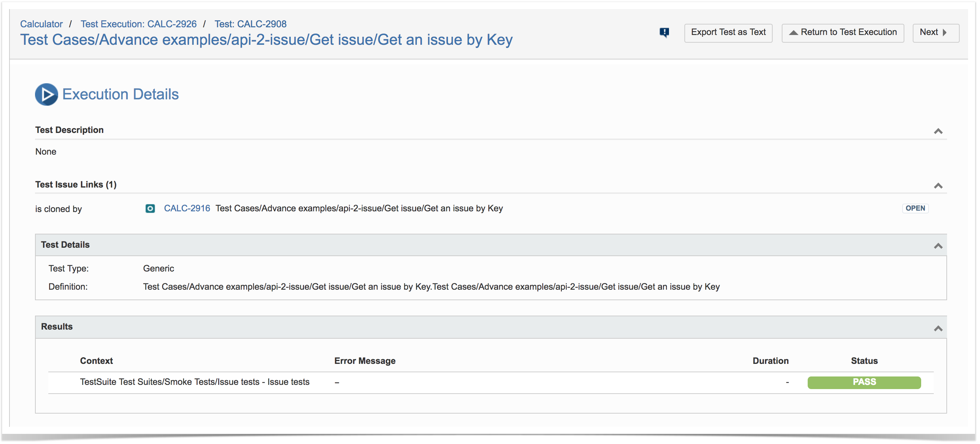
Task: Click the CALC-2916 issue summary text
Action: pos(359,208)
